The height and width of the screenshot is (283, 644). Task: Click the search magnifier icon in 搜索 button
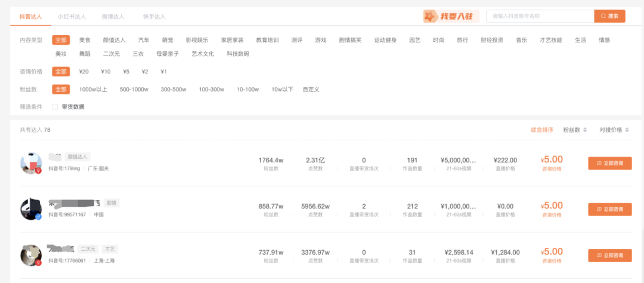603,16
